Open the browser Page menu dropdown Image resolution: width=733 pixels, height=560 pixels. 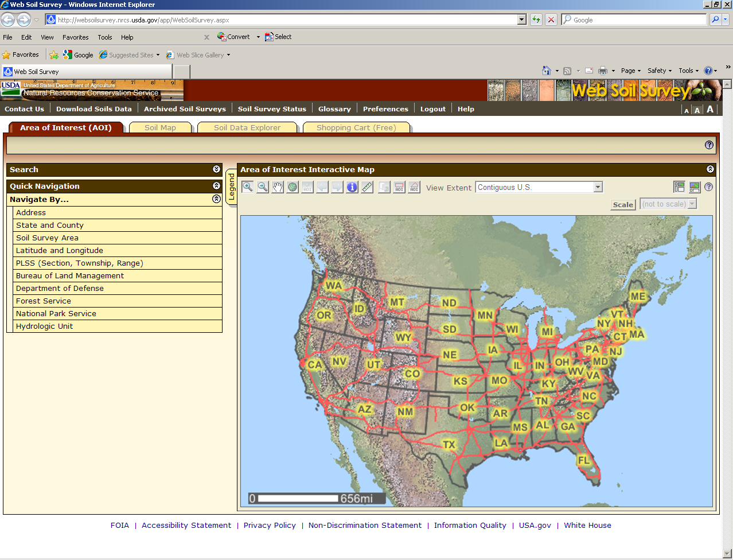tap(631, 71)
